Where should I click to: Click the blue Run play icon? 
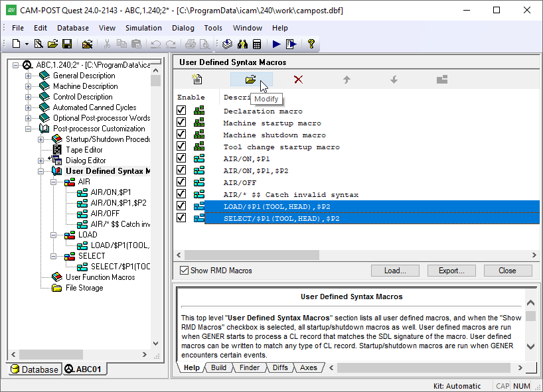tap(276, 44)
